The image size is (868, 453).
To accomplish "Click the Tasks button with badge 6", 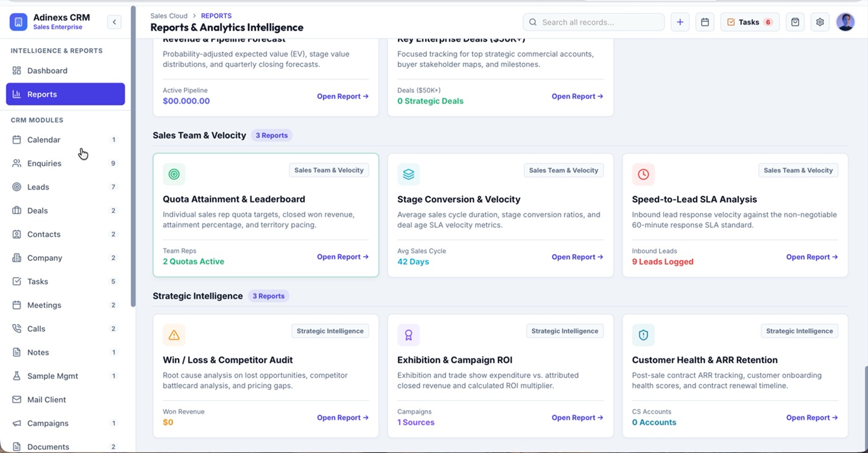I will click(x=750, y=22).
